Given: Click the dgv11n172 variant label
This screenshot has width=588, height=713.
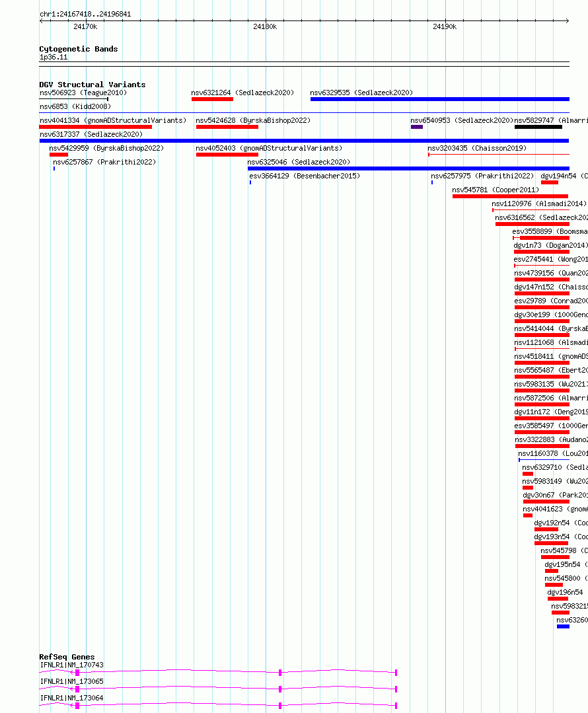Looking at the screenshot, I should click(x=551, y=412).
